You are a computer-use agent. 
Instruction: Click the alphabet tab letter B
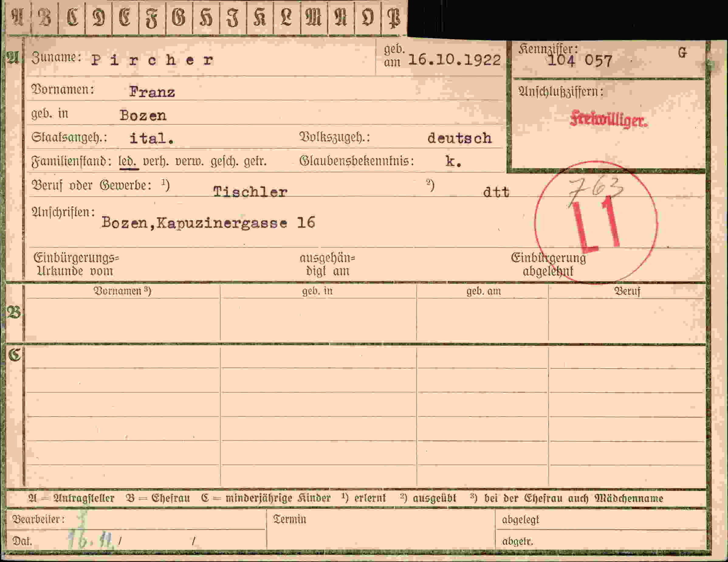45,17
